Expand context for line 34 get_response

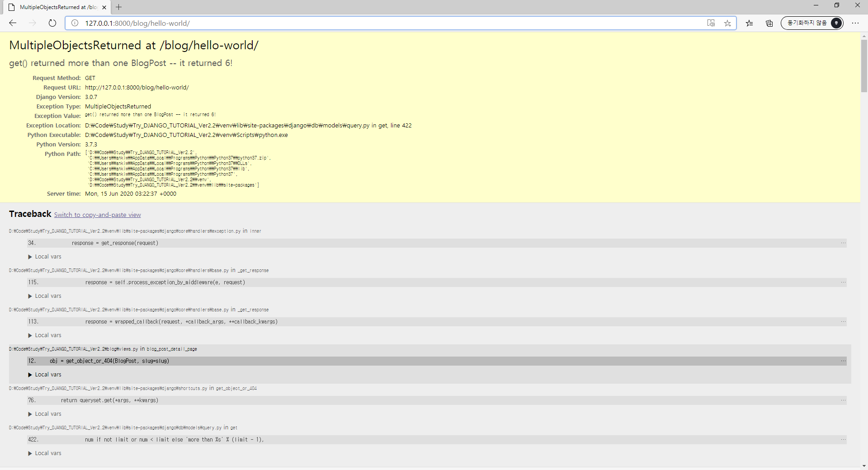[437, 243]
